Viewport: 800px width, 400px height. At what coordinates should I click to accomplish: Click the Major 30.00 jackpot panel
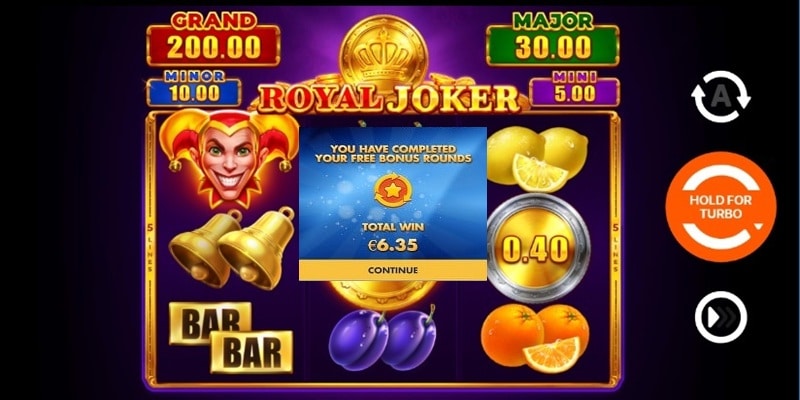click(x=553, y=39)
